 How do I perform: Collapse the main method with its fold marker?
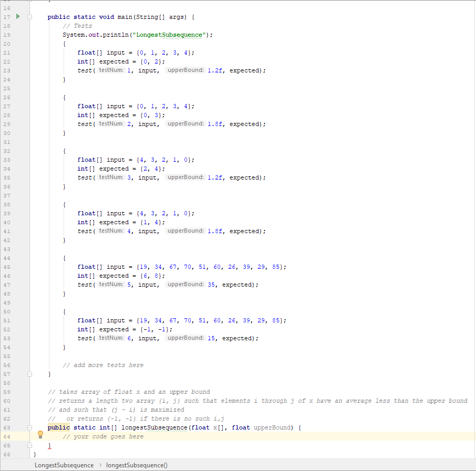pyautogui.click(x=29, y=16)
